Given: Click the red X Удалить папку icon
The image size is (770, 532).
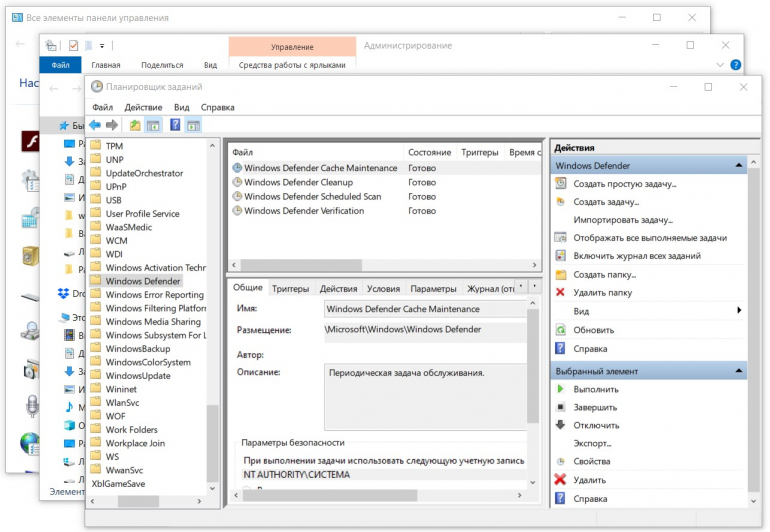Looking at the screenshot, I should 560,292.
